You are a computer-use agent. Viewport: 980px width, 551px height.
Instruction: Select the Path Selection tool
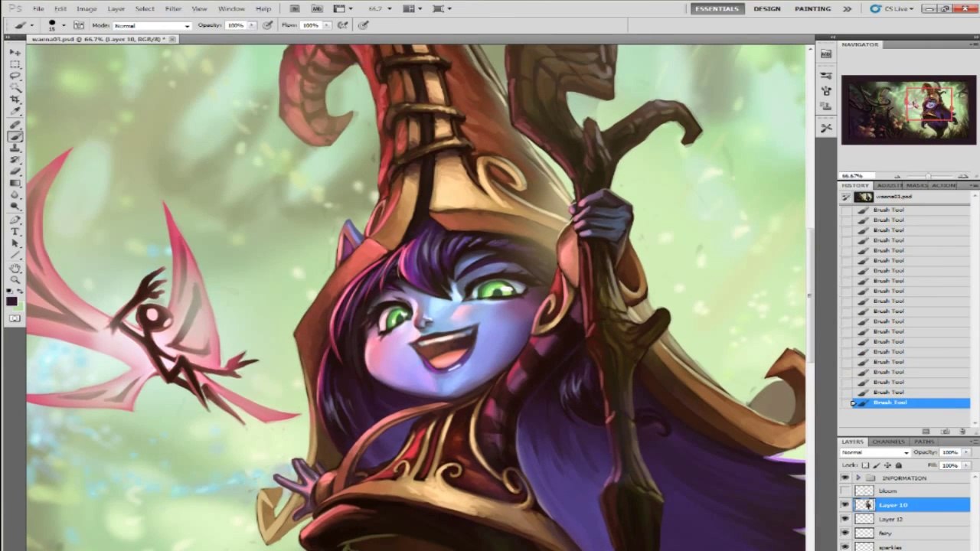click(x=15, y=243)
